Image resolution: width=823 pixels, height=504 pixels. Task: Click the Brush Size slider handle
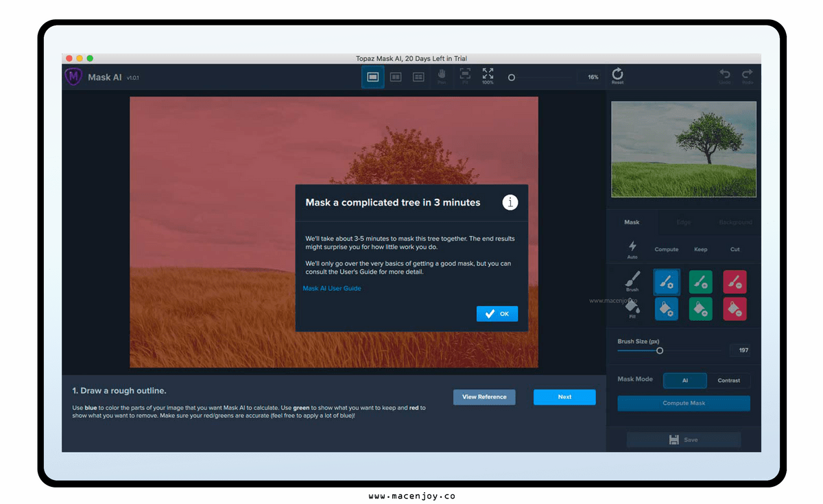pos(660,350)
